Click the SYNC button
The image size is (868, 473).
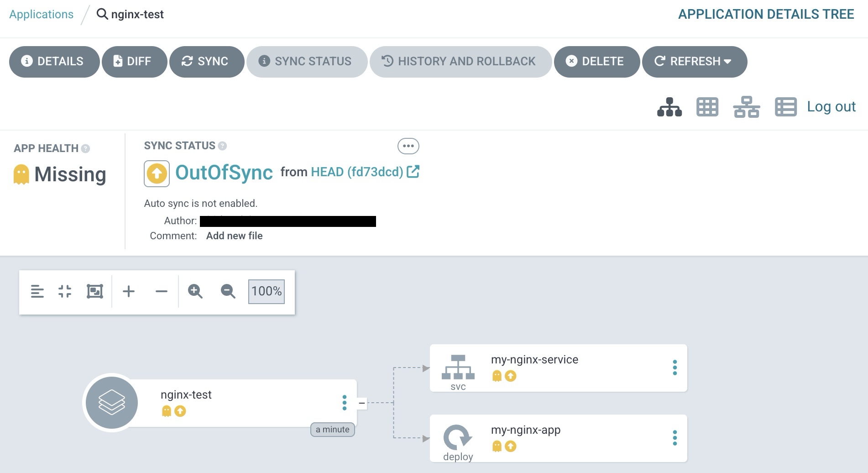tap(206, 62)
